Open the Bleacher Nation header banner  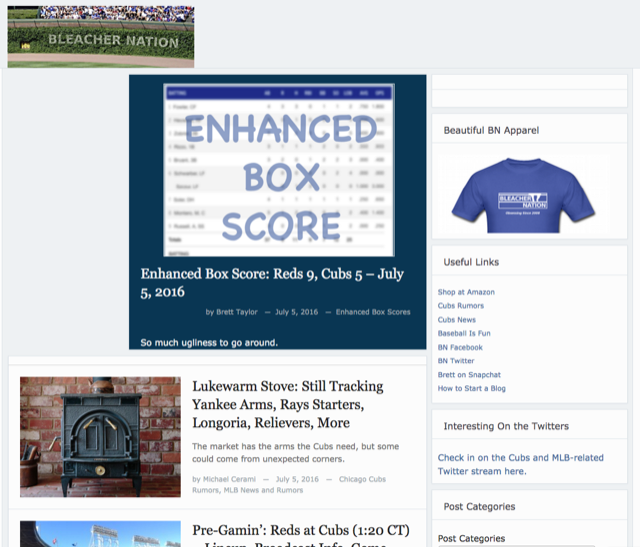point(100,37)
